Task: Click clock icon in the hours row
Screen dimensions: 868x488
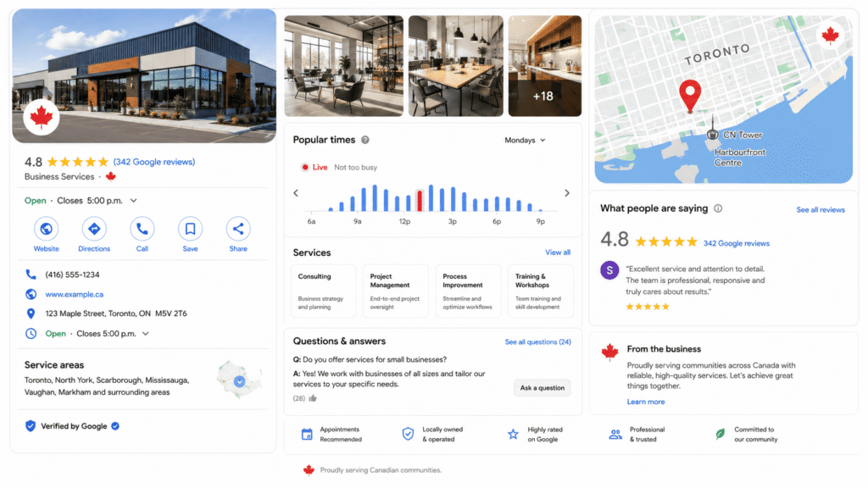Action: [x=31, y=334]
